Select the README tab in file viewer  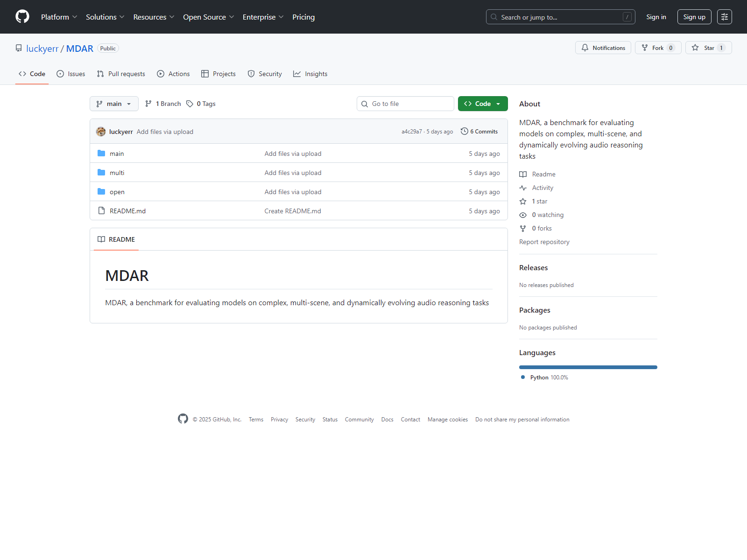pos(116,239)
